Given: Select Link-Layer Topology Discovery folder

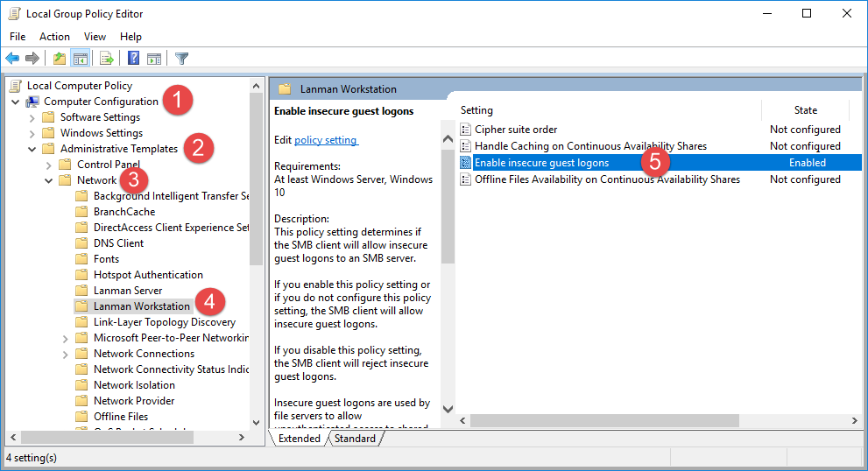Looking at the screenshot, I should click(165, 321).
